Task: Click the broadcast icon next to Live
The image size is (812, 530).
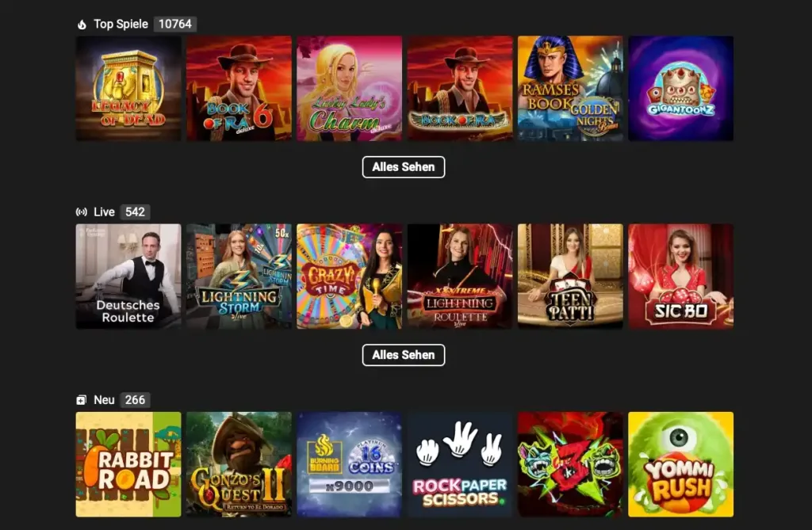Action: click(82, 212)
